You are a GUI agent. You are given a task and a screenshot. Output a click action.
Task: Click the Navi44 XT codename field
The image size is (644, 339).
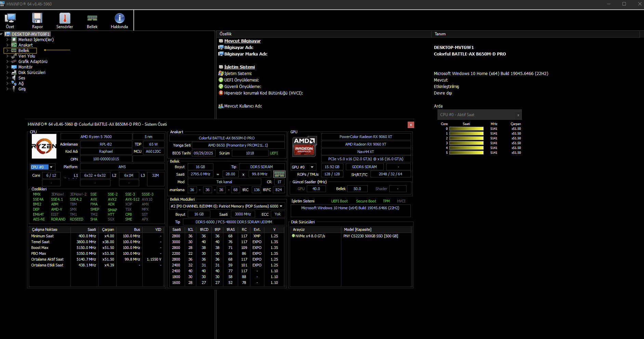click(366, 152)
